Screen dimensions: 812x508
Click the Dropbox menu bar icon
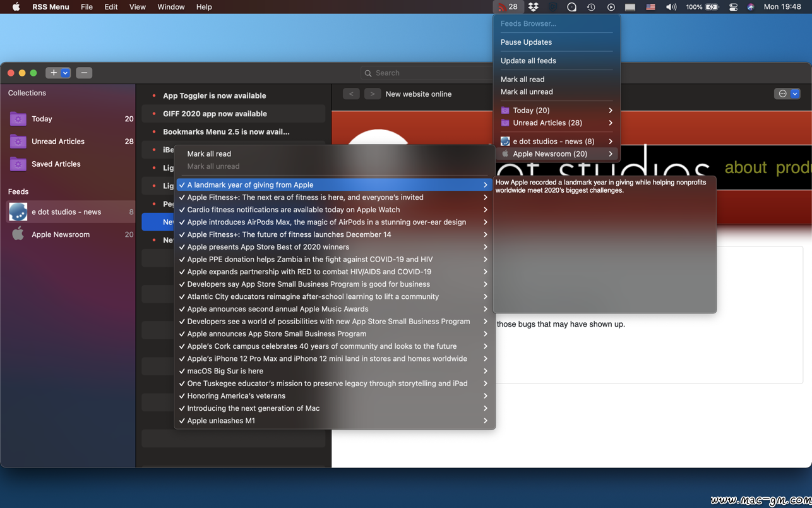534,7
